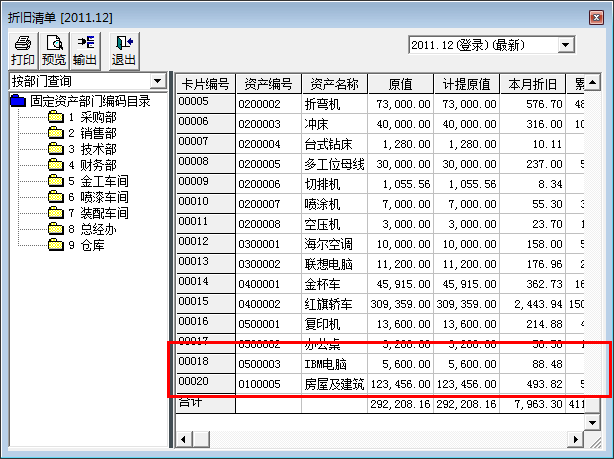Image resolution: width=614 pixels, height=459 pixels.
Task: Click the 打印 (print) toolbar icon
Action: coord(23,51)
